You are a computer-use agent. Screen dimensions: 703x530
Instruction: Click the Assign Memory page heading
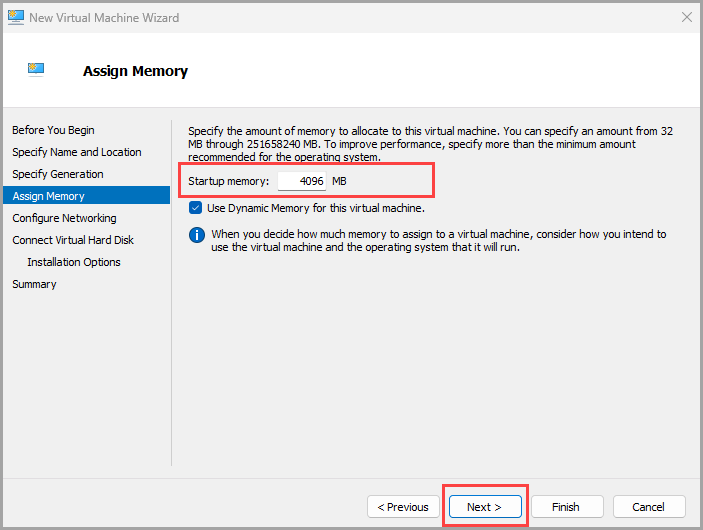click(x=135, y=71)
